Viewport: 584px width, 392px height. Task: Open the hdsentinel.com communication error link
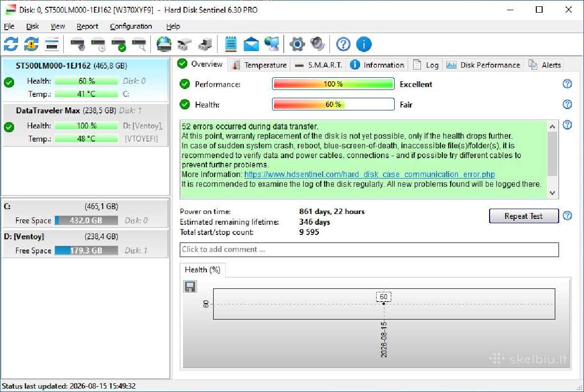pyautogui.click(x=369, y=174)
